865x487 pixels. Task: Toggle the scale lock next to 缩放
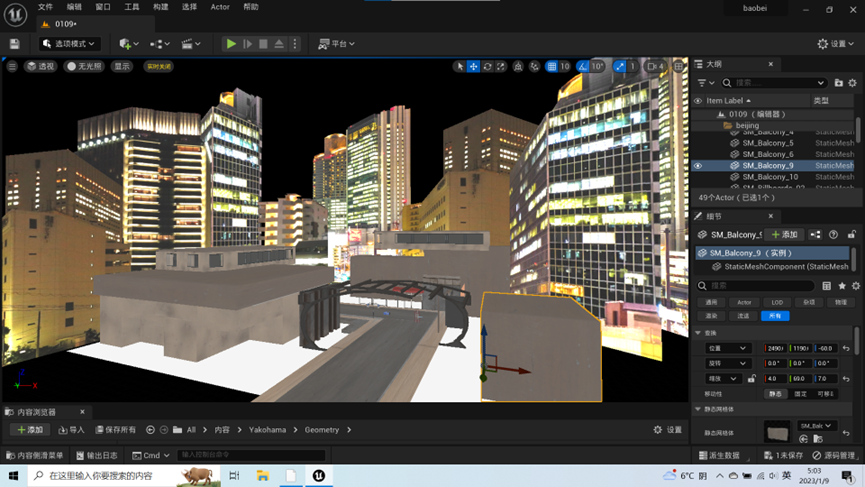pos(753,379)
